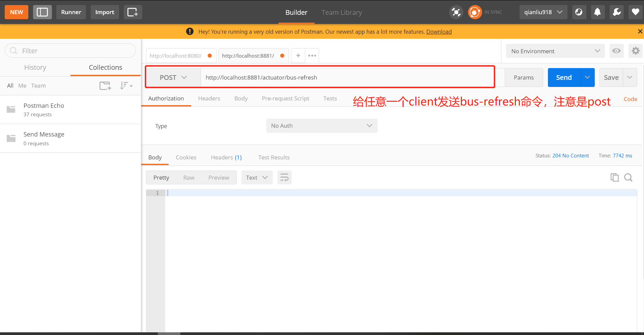Save the request
The width and height of the screenshot is (644, 335).
[611, 78]
